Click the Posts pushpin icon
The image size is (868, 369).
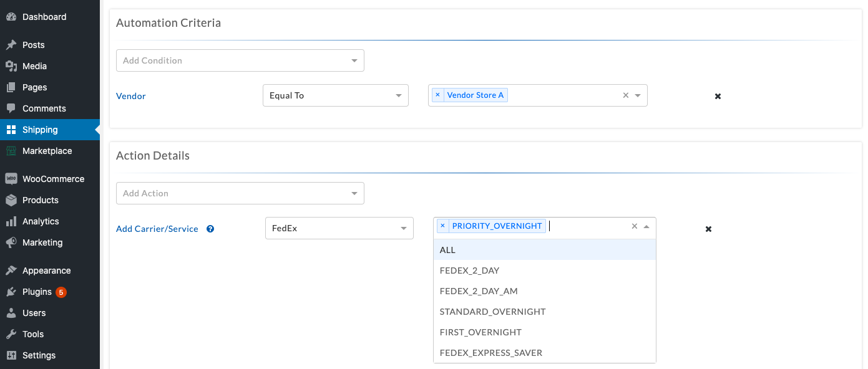(11, 45)
